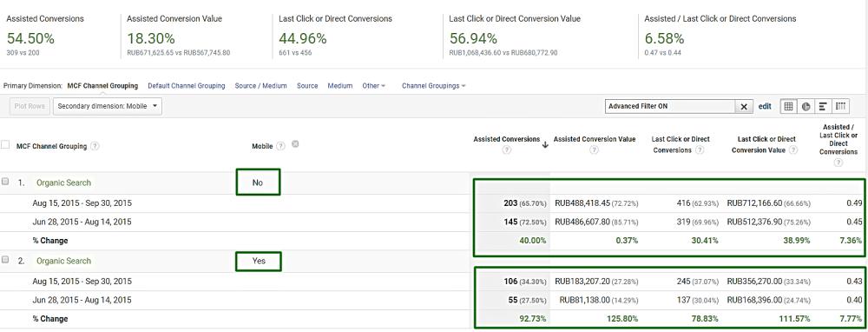Open help for Last Click Conversion Value

[792, 150]
